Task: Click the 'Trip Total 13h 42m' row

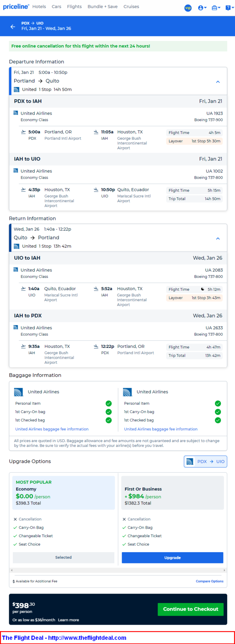Action: point(194,356)
